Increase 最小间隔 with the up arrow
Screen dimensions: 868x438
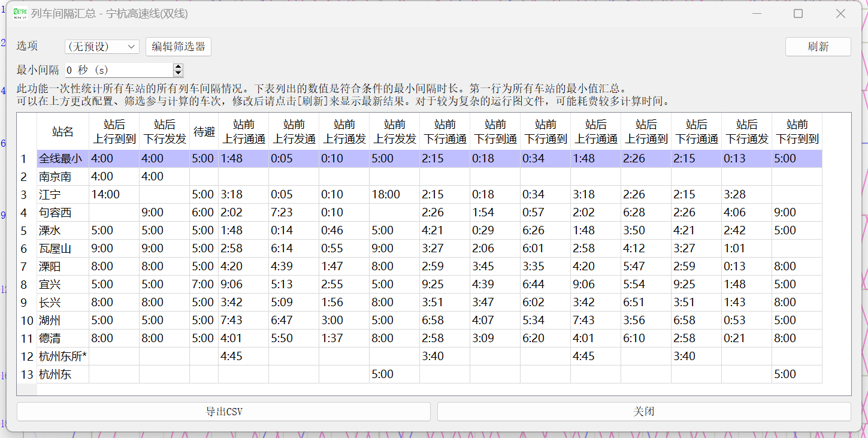pos(178,67)
